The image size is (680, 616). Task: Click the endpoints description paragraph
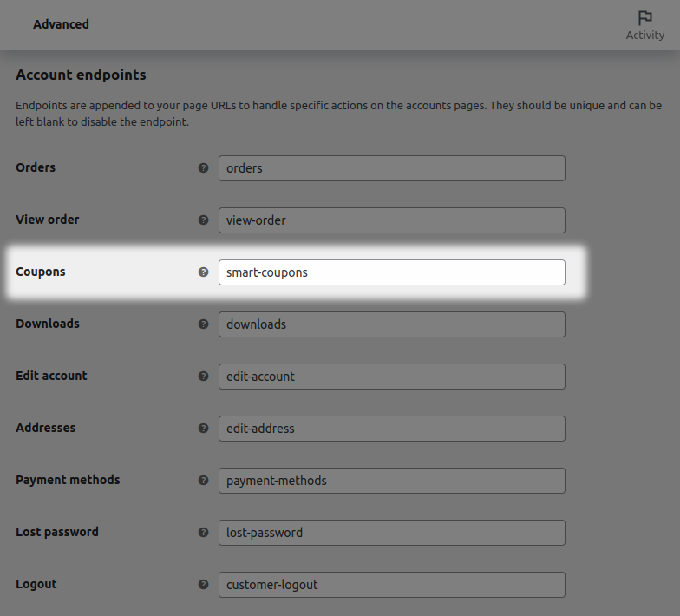[x=338, y=114]
